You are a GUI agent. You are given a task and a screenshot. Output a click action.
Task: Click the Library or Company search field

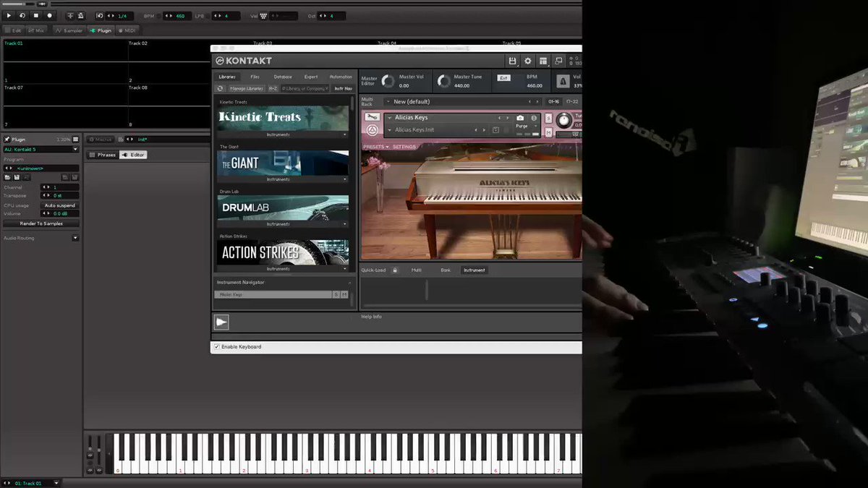[305, 88]
